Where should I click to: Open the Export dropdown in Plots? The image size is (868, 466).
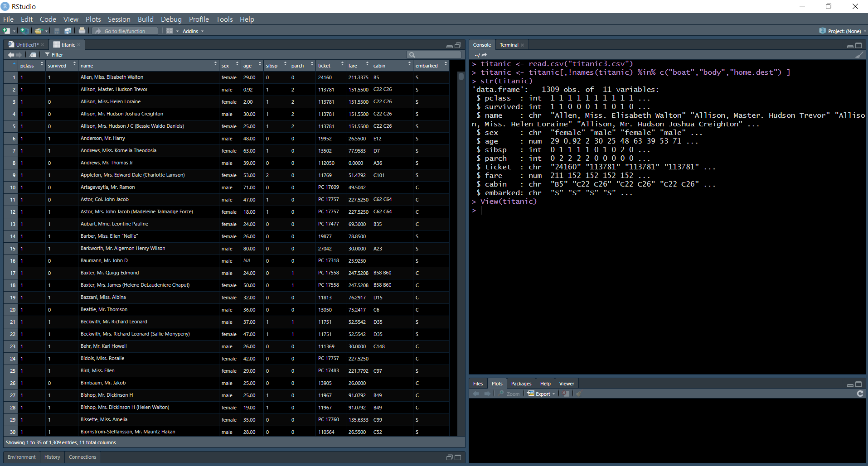pos(541,394)
